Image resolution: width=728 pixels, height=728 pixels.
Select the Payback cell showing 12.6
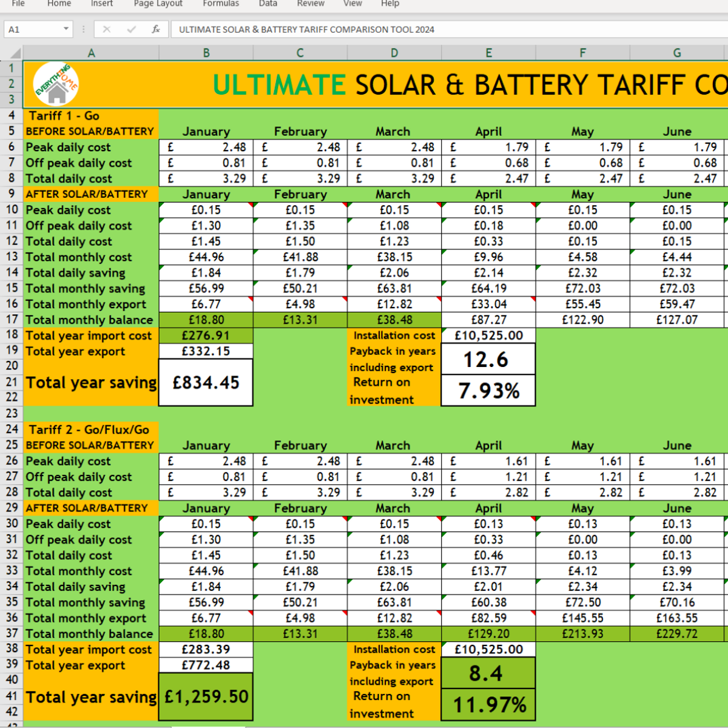(x=488, y=359)
